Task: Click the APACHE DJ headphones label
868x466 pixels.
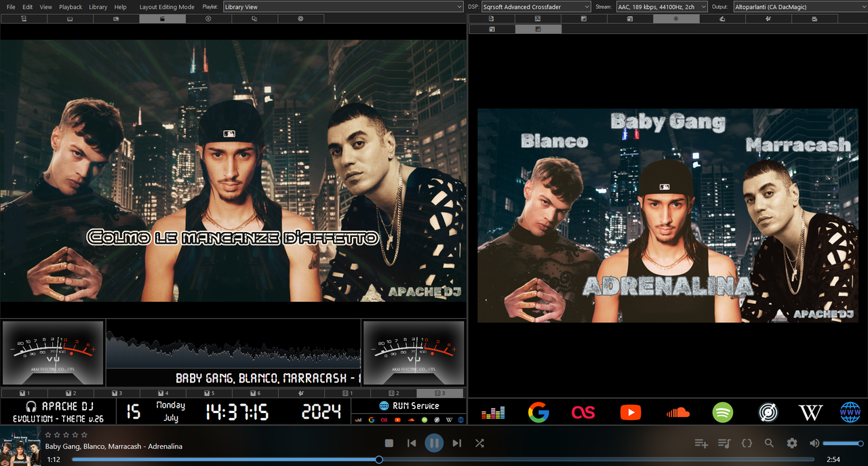Action: (59, 406)
